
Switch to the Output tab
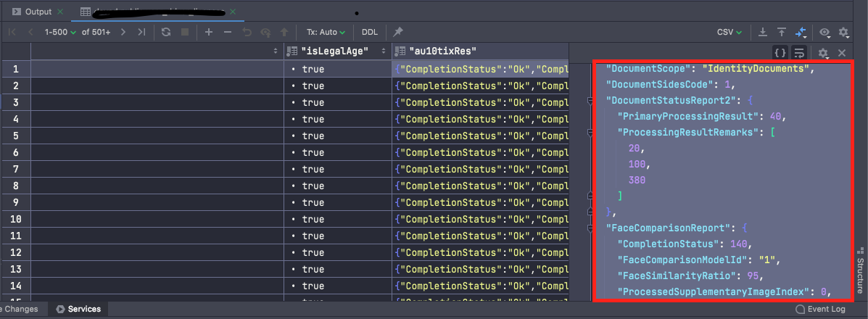[38, 12]
